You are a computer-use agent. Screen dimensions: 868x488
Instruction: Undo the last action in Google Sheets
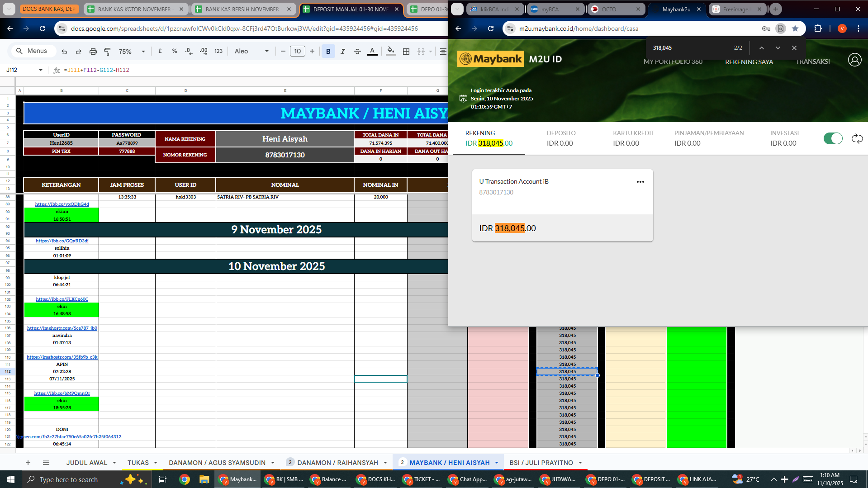64,52
